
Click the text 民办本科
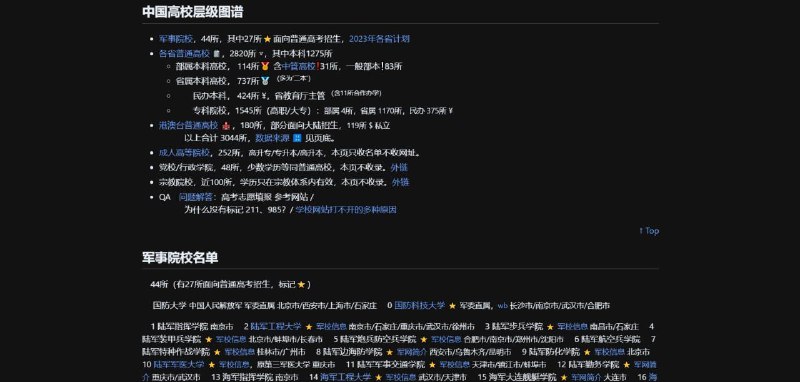click(x=210, y=95)
